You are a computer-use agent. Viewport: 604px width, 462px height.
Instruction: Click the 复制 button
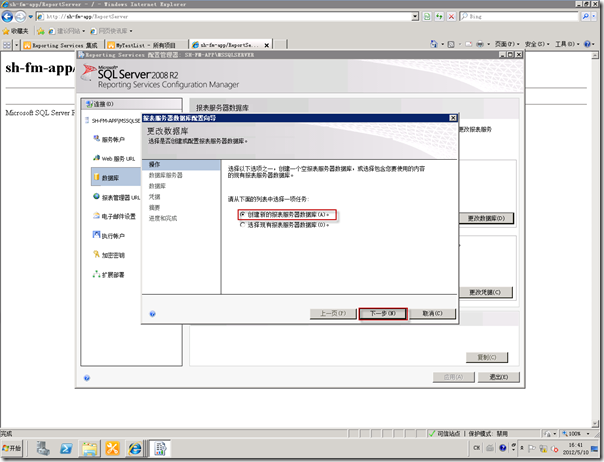click(487, 358)
